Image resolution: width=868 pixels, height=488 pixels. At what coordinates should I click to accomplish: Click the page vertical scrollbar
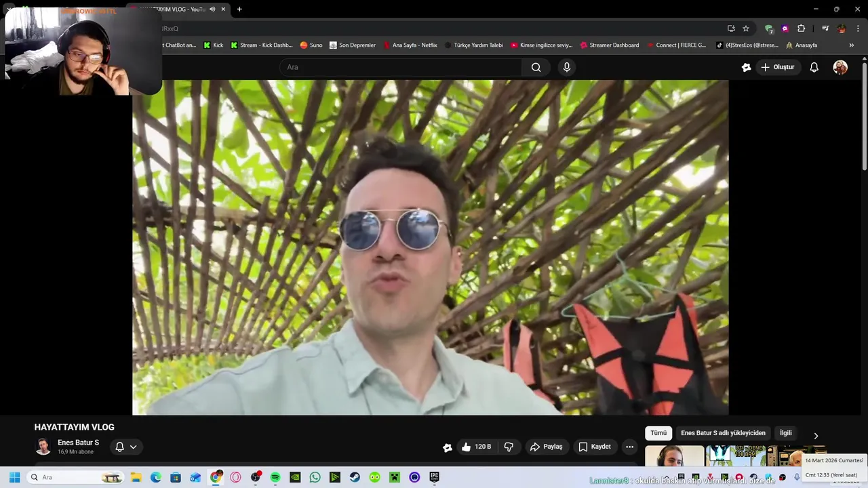(864, 115)
